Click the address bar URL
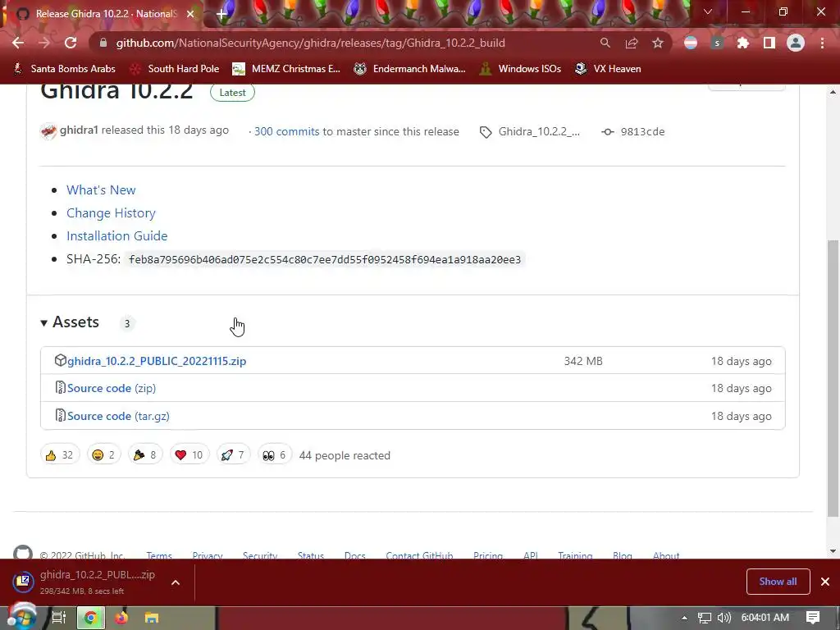Viewport: 840px width, 630px height. coord(310,43)
